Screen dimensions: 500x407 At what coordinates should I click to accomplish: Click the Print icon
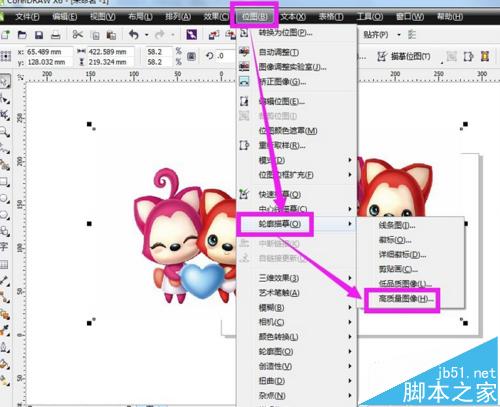[56, 35]
